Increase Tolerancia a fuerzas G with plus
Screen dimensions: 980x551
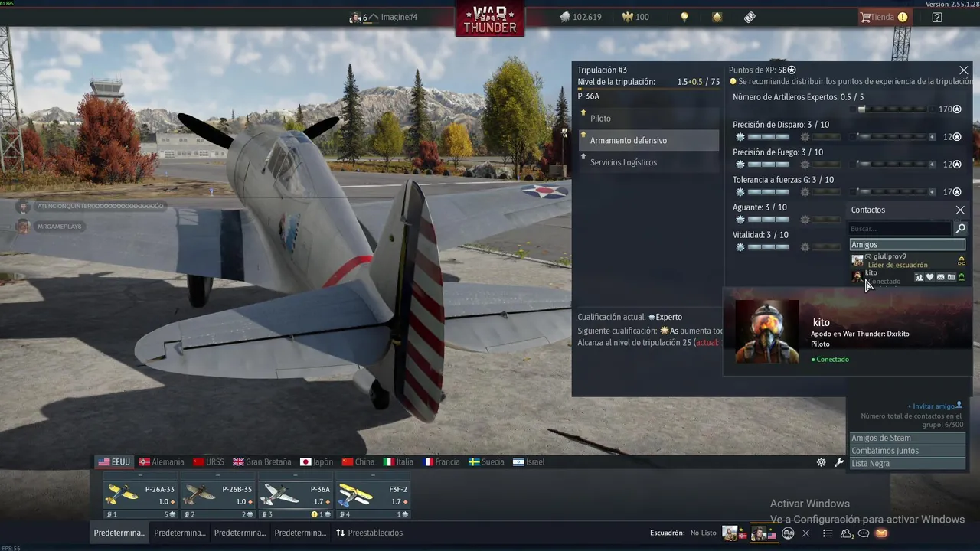(x=932, y=192)
